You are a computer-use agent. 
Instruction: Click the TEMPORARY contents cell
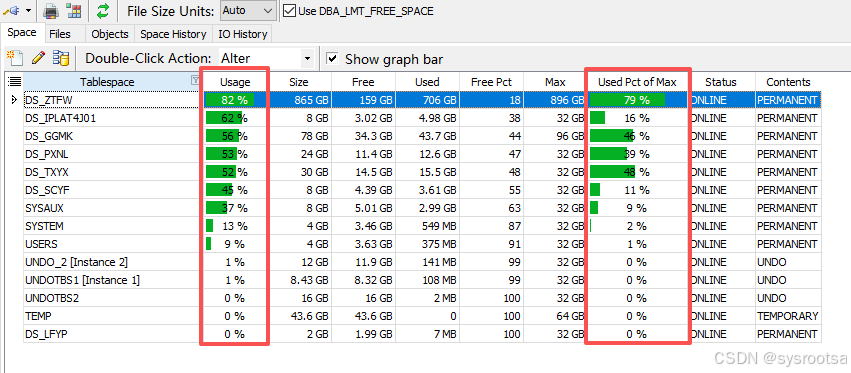click(x=788, y=316)
